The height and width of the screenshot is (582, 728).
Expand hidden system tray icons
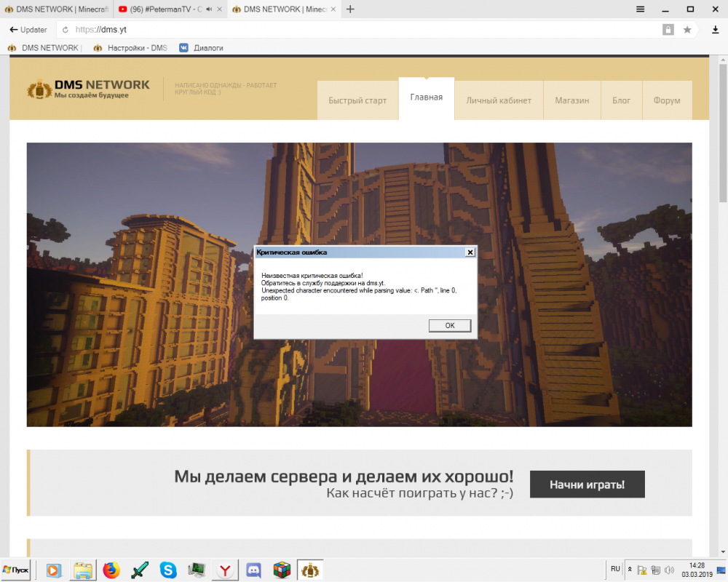coord(631,570)
